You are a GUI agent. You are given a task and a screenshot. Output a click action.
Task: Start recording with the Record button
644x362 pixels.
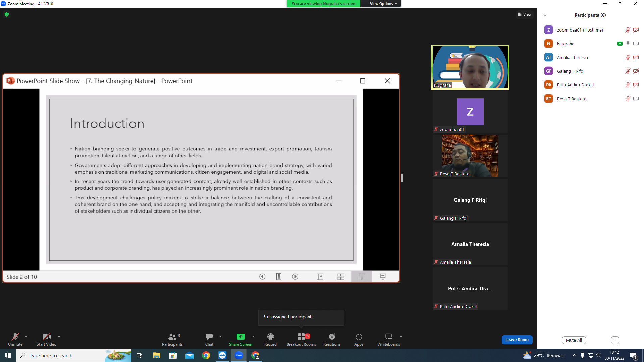pyautogui.click(x=270, y=339)
